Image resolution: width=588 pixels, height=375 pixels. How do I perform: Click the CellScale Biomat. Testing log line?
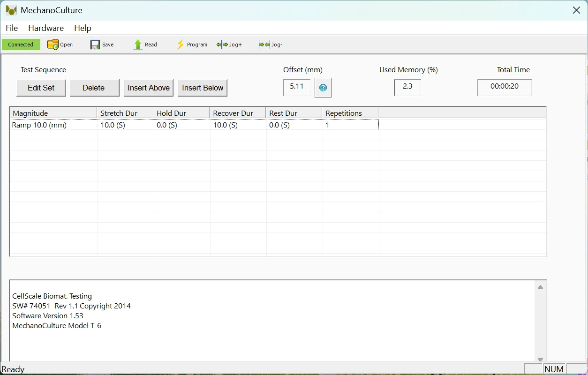pyautogui.click(x=52, y=296)
